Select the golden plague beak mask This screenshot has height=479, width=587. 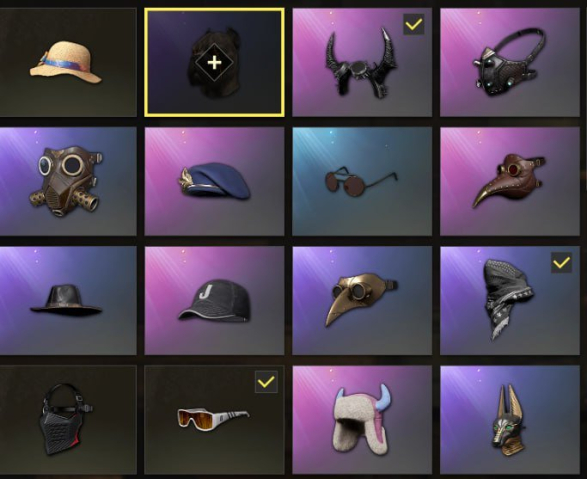tap(362, 300)
